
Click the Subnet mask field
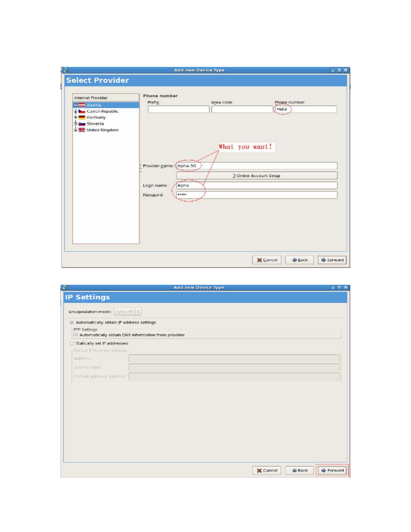pyautogui.click(x=234, y=367)
